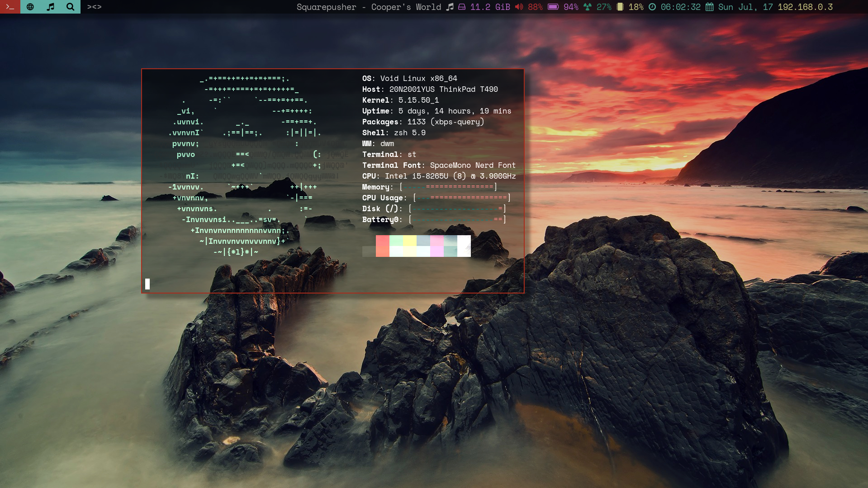This screenshot has height=488, width=868.
Task: Click the "192.168.0.3" IP address
Action: pos(805,7)
